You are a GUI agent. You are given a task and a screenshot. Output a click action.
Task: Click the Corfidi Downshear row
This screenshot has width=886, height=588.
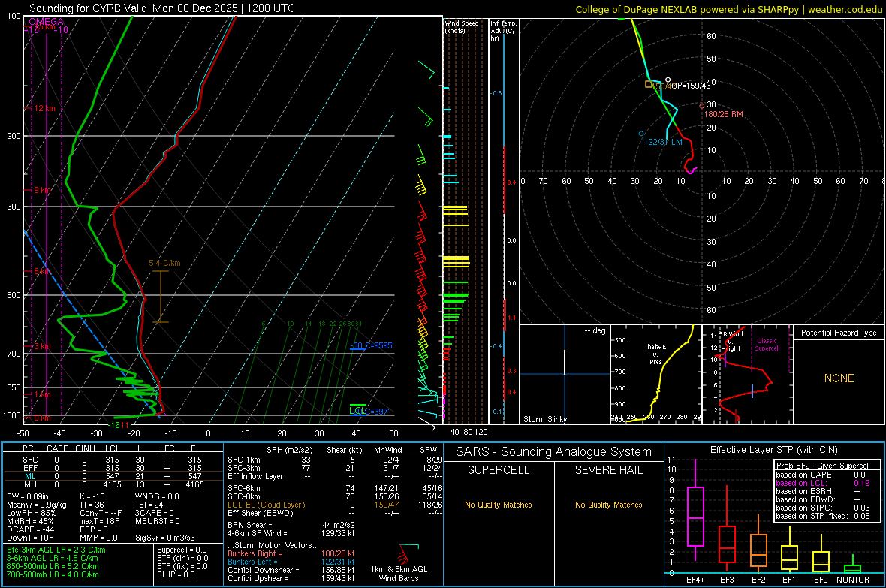pos(291,571)
